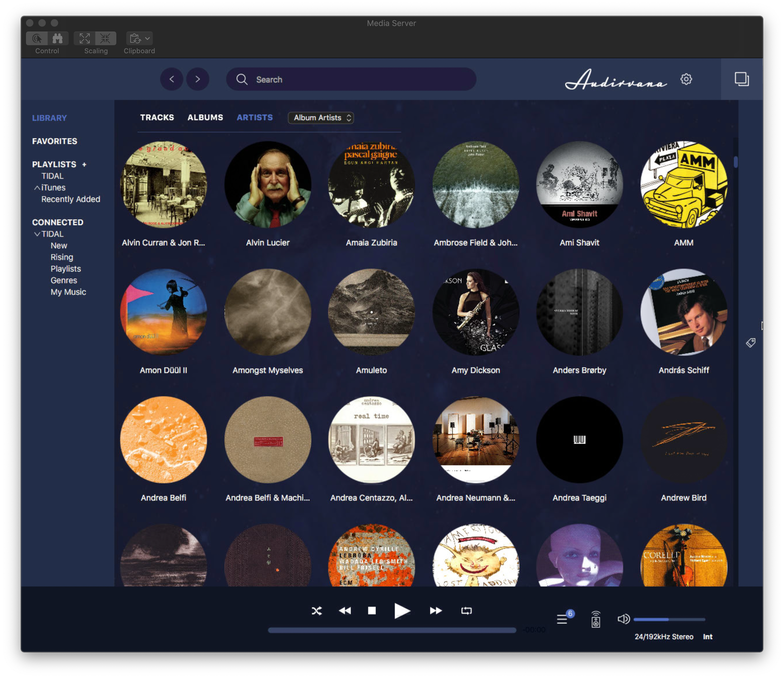The width and height of the screenshot is (784, 678).
Task: Navigate forward with right arrow button
Action: [x=197, y=79]
